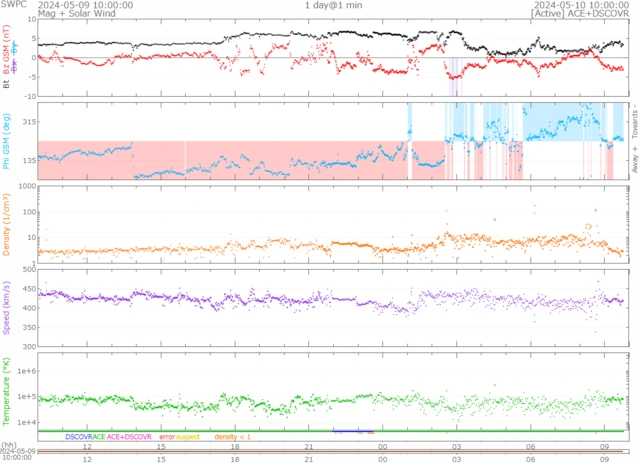Select the ACE+DSCOVR legend entry in magenta
The width and height of the screenshot is (640, 463).
pos(130,437)
